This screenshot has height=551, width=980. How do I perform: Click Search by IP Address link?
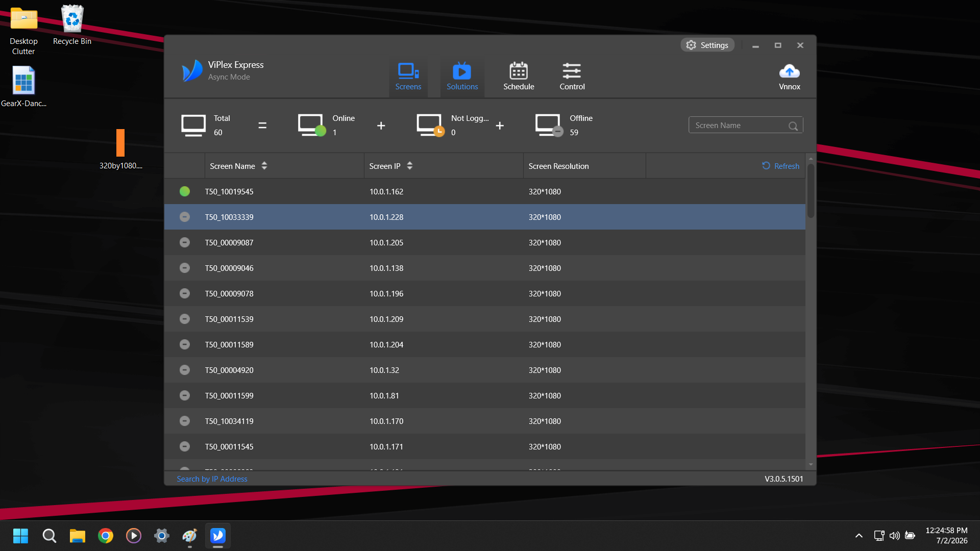click(212, 479)
